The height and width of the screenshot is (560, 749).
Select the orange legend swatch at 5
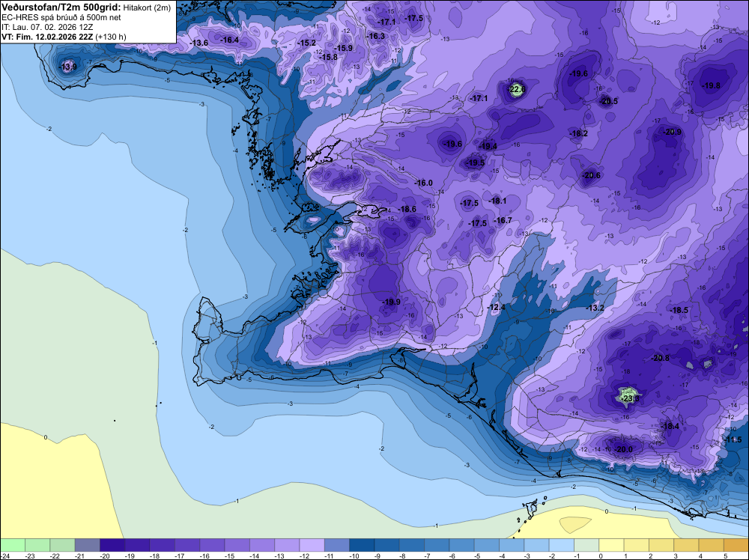tap(736, 545)
